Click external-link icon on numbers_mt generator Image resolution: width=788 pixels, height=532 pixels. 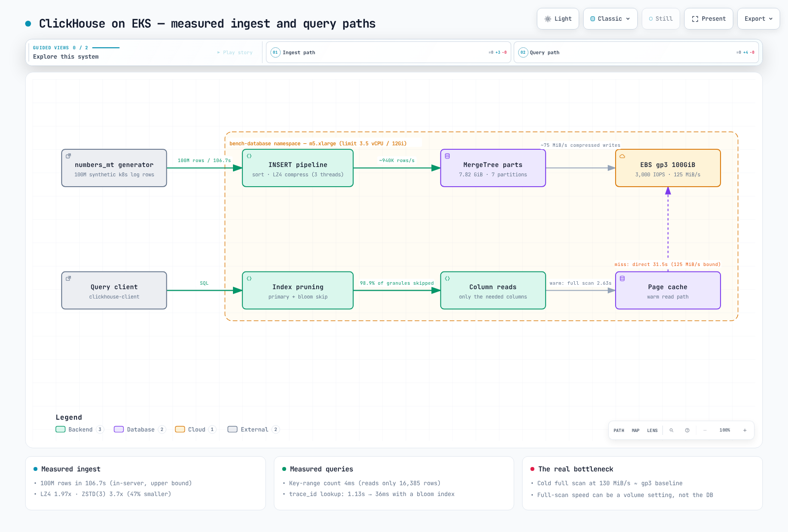tap(68, 156)
